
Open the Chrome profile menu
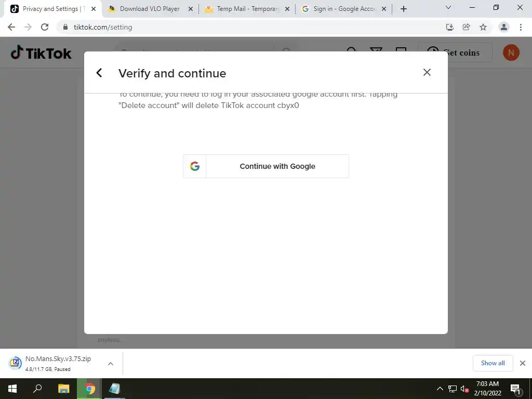504,27
